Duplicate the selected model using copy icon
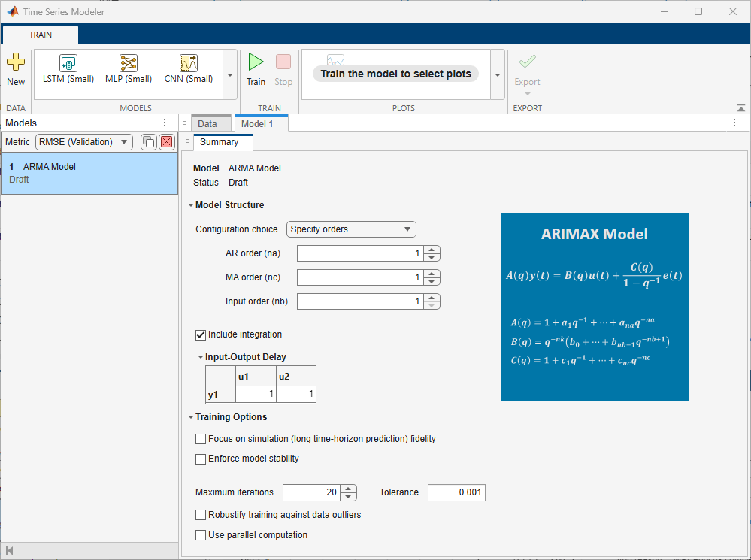 148,141
